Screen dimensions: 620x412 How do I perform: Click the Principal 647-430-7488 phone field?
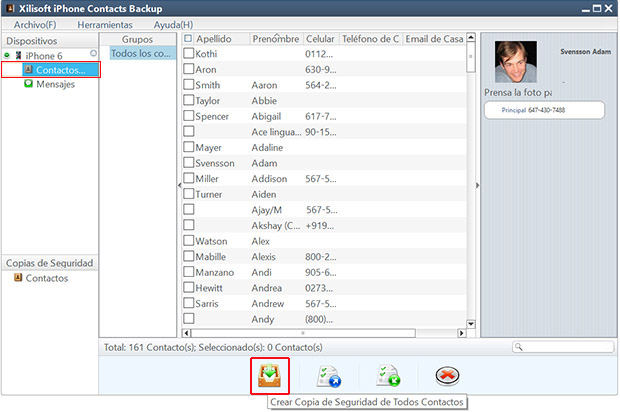(x=544, y=110)
